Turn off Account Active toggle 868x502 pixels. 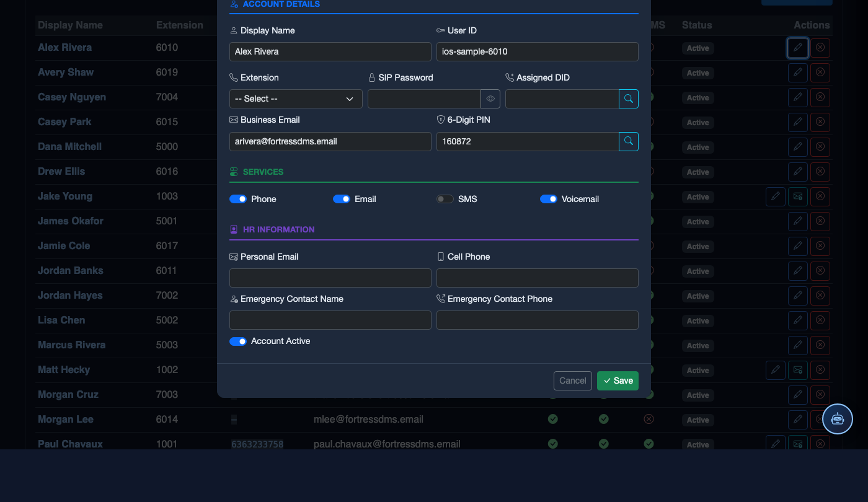pyautogui.click(x=238, y=341)
